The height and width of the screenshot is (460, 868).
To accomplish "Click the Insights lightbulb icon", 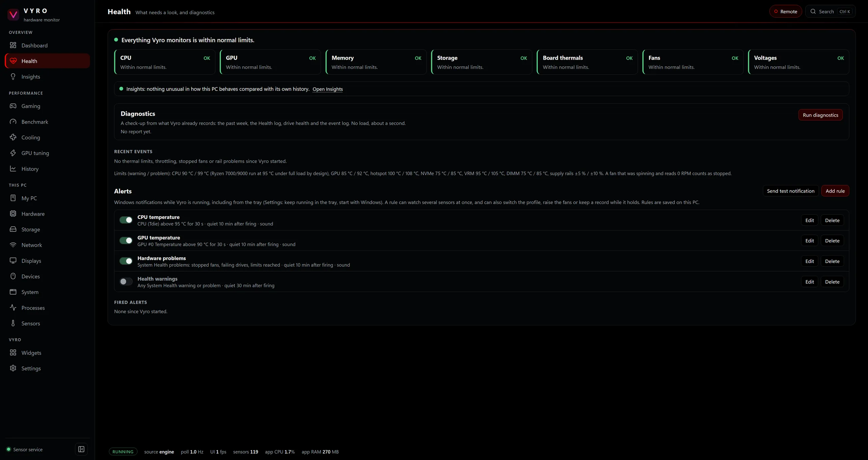I will tap(13, 77).
